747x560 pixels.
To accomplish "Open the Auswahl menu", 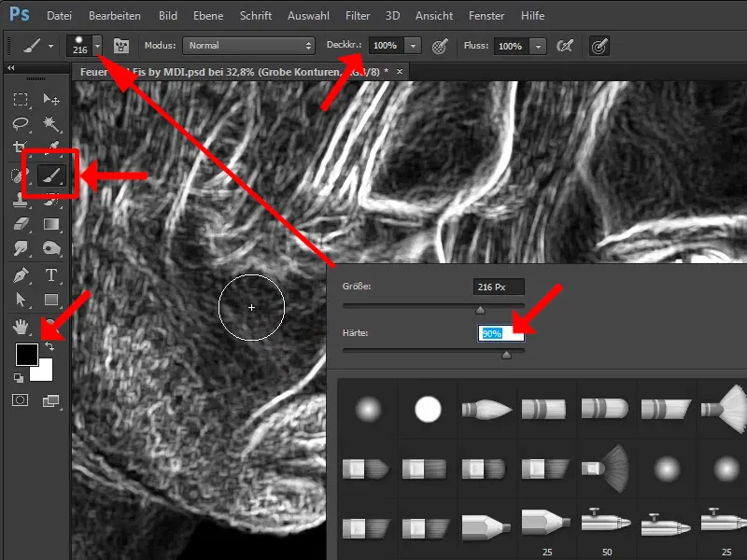I will (x=308, y=16).
